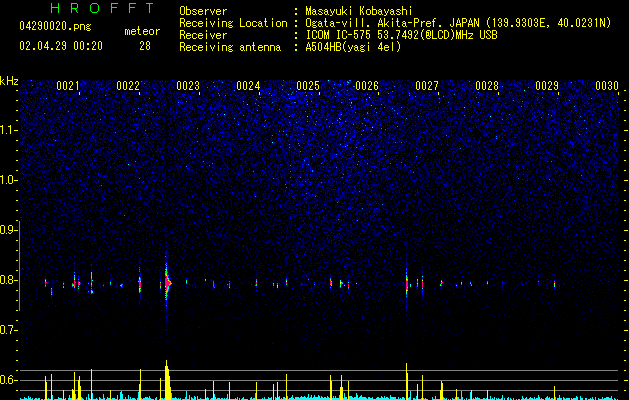629x400 pixels.
Task: Click the date stamp 02.04.29 00:20
Action: click(61, 46)
